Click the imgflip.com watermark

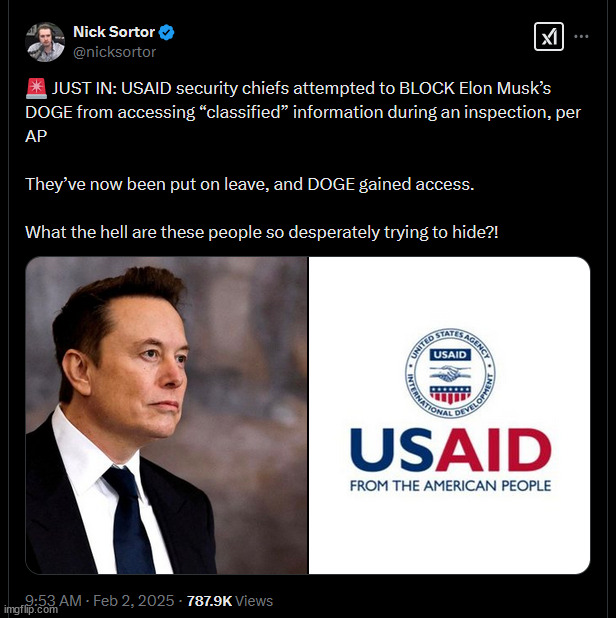click(x=29, y=609)
